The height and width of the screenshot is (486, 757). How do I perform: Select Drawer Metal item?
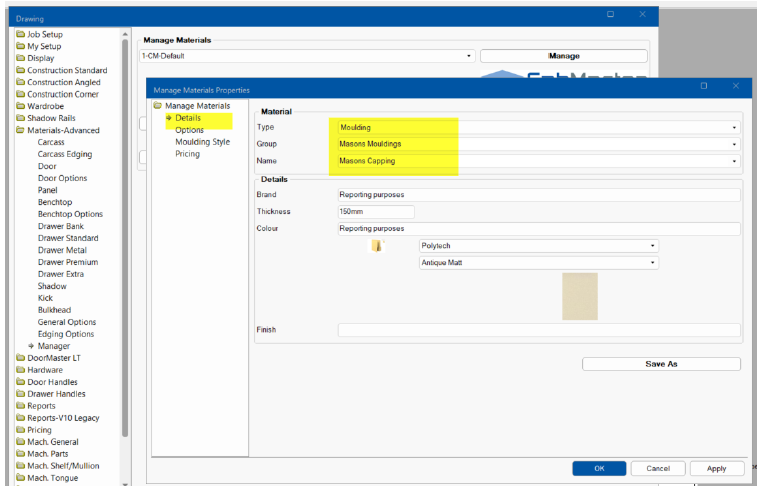point(62,250)
